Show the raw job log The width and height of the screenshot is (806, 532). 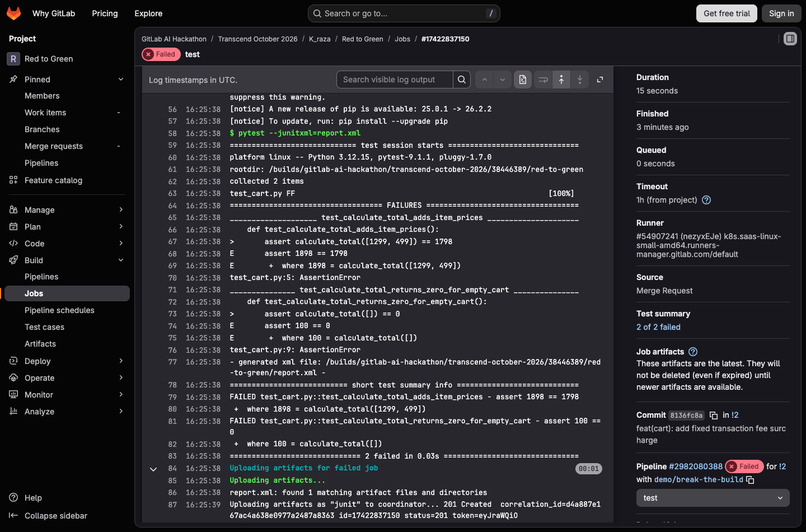pos(523,80)
